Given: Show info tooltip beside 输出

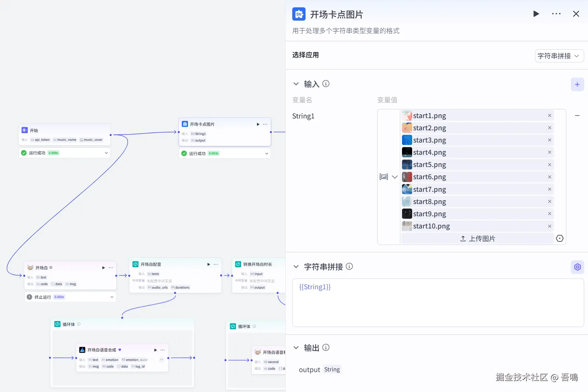Looking at the screenshot, I should pos(326,348).
